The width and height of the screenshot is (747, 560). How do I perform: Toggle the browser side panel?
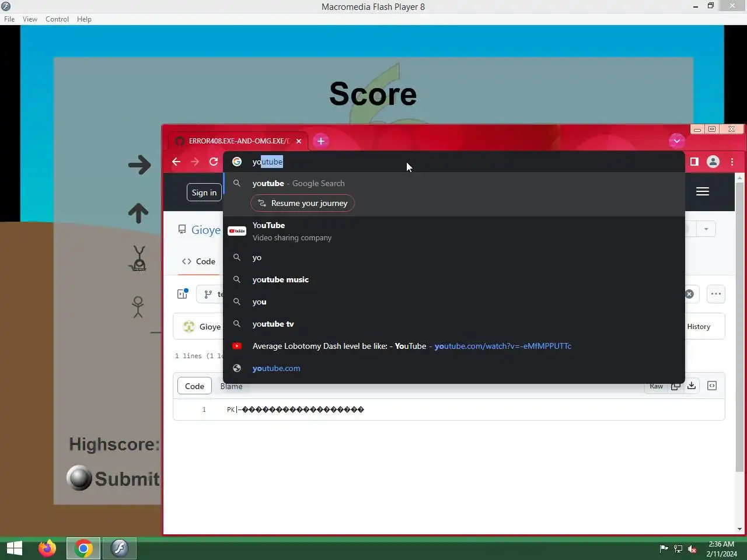[694, 162]
